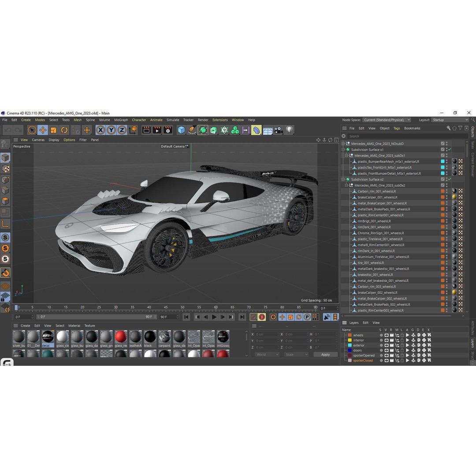
Task: Select the Texture mode checkered cube icon
Action: point(5,168)
